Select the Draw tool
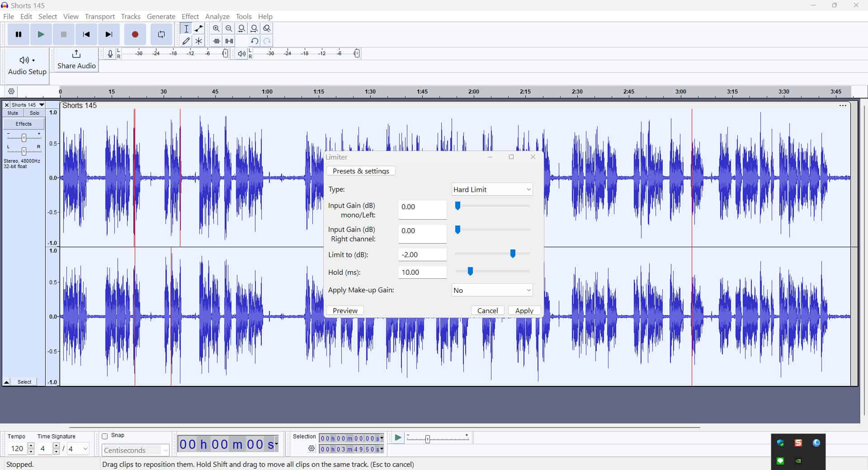The height and width of the screenshot is (470, 868). coord(186,41)
